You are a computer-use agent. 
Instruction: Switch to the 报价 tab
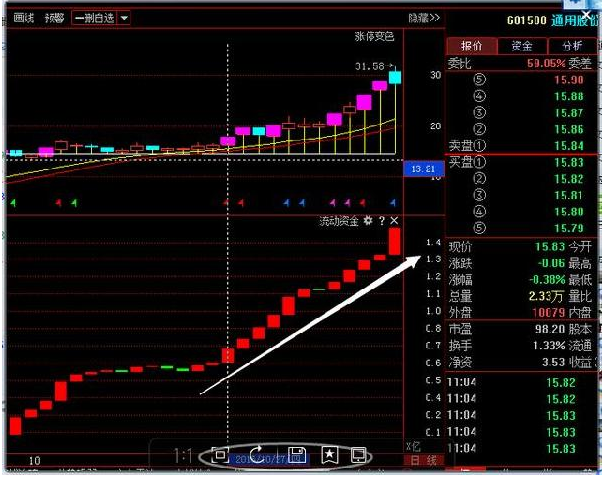[x=471, y=46]
